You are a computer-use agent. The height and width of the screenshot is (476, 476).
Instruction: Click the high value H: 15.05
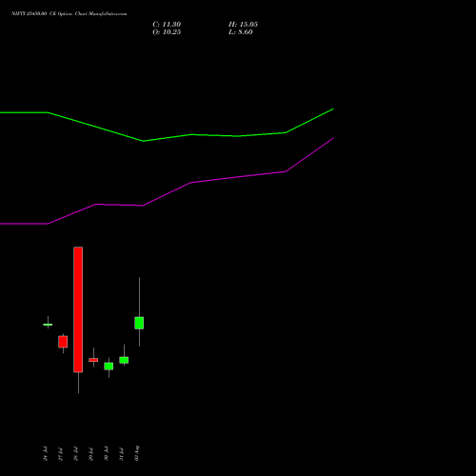pos(243,25)
